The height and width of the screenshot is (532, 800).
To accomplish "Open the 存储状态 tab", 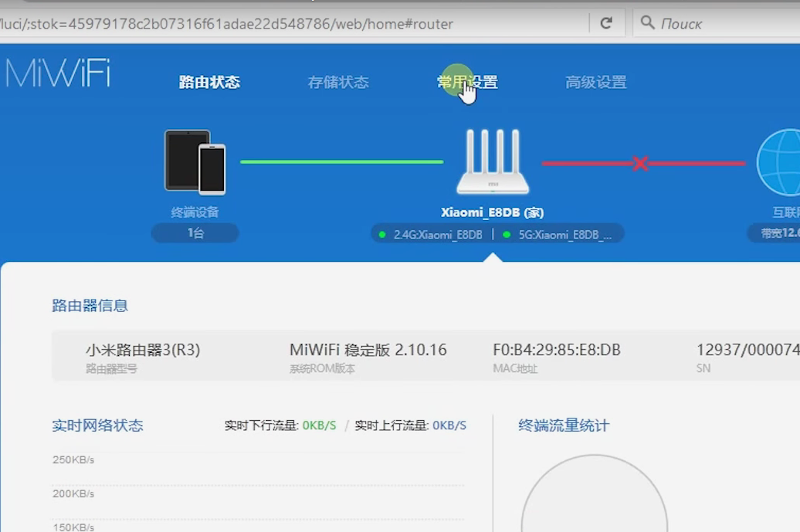I will 338,82.
